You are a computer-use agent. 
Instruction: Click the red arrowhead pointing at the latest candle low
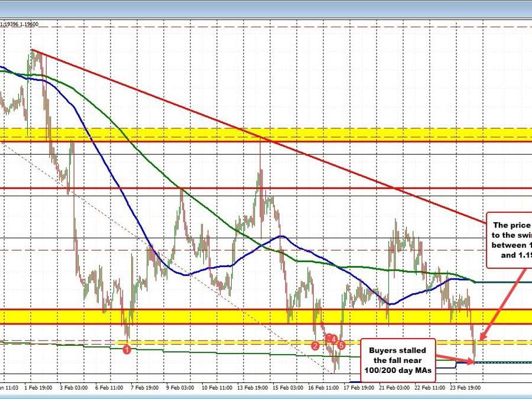tap(475, 362)
